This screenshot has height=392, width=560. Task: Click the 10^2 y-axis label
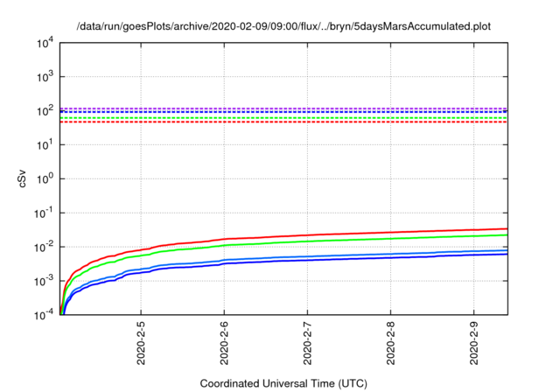click(45, 110)
